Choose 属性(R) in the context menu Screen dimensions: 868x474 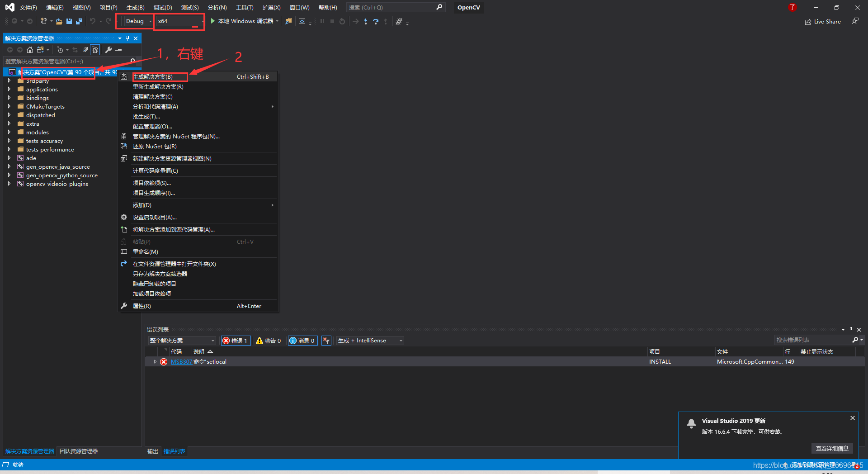click(x=198, y=306)
